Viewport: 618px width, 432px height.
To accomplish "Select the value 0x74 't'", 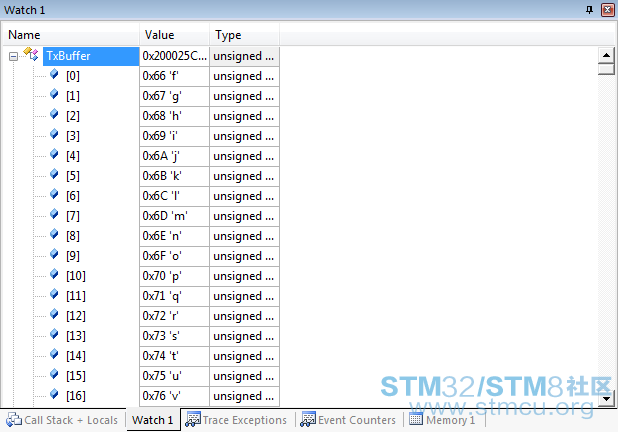I will [x=174, y=356].
